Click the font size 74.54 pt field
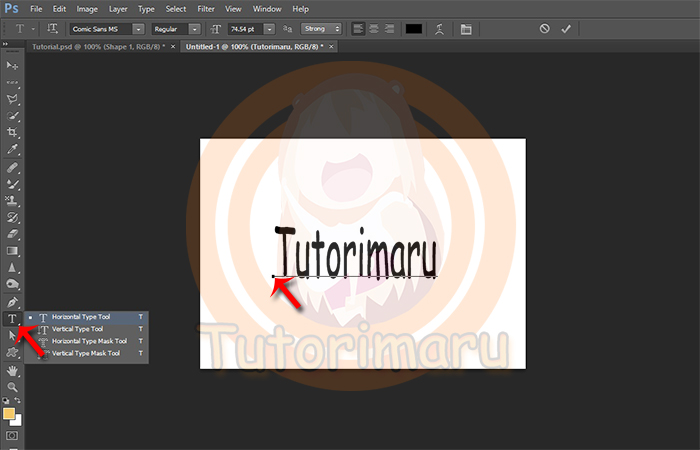 tap(246, 29)
